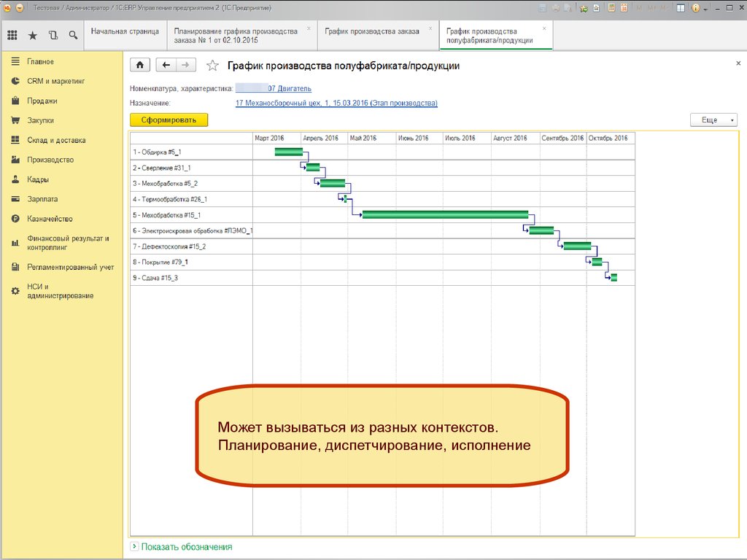Click the Финансовый результат chart icon

[x=15, y=243]
